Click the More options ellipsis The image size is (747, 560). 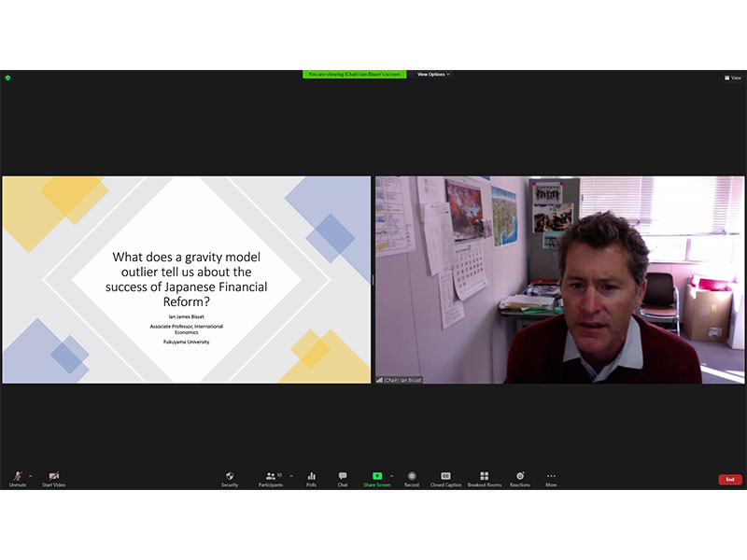(x=551, y=478)
